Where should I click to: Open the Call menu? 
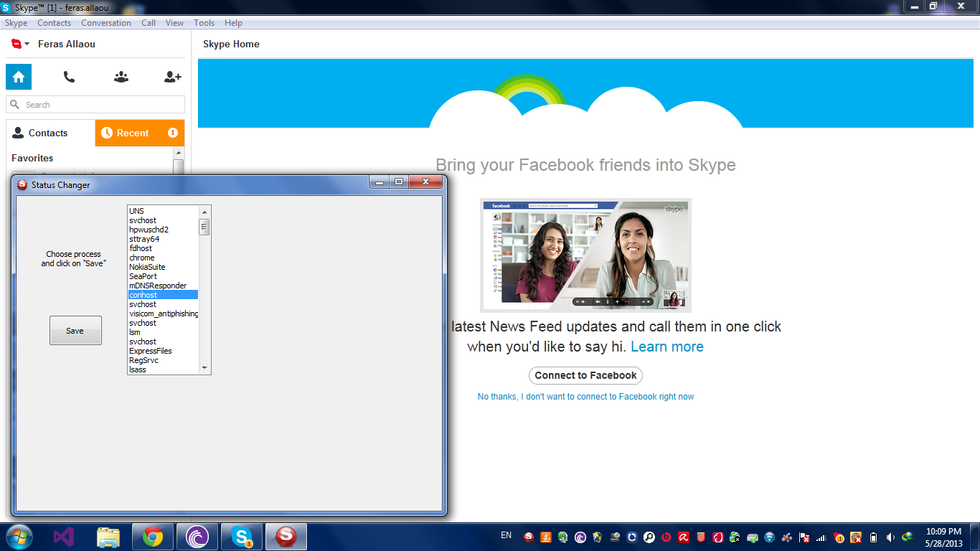[149, 23]
